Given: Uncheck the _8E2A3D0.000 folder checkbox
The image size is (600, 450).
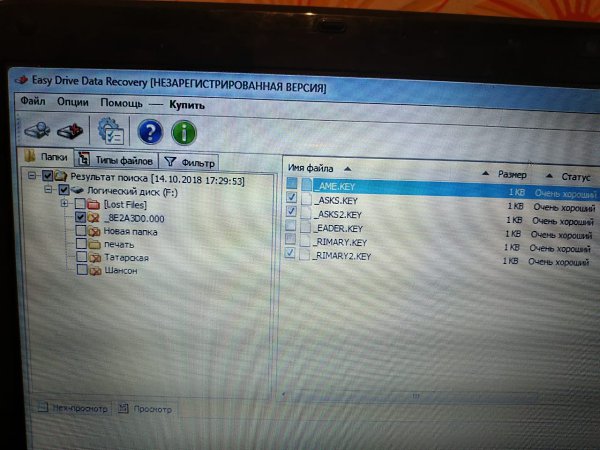Looking at the screenshot, I should [80, 217].
